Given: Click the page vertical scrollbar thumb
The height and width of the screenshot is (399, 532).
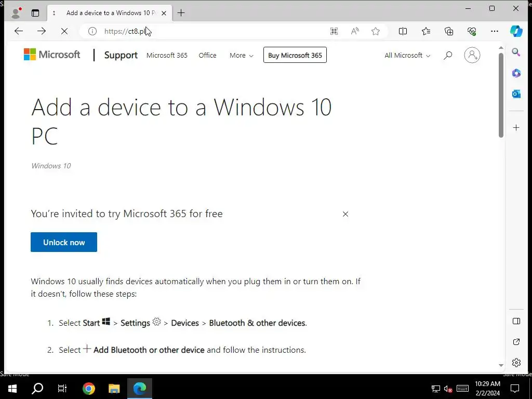Looking at the screenshot, I should point(501,95).
